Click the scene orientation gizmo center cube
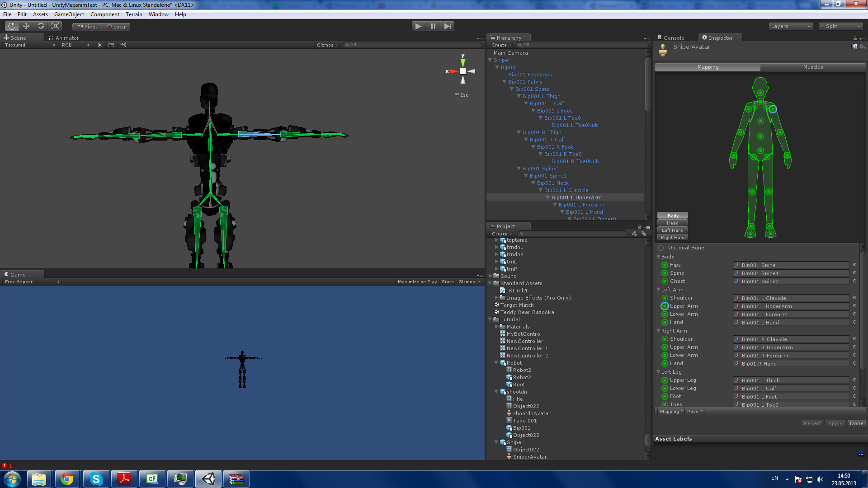Image resolution: width=868 pixels, height=488 pixels. (x=462, y=71)
